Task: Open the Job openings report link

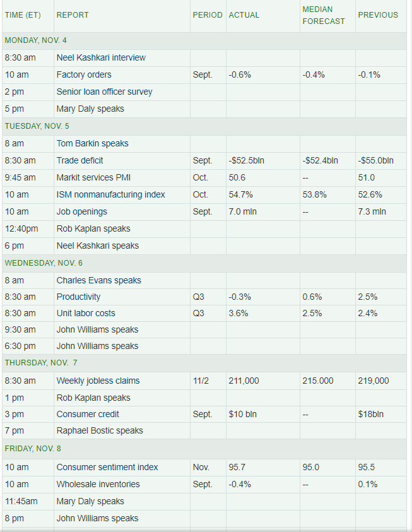Action: [x=82, y=211]
